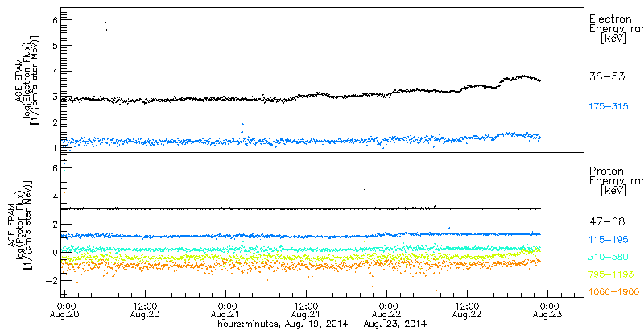Viewport: 644px width, 330px height.
Task: Click the 0:00 Aug.20 time axis label
Action: (x=66, y=310)
